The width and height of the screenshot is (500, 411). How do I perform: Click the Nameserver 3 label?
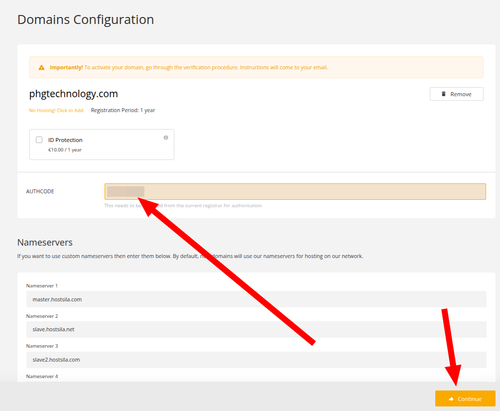click(42, 346)
